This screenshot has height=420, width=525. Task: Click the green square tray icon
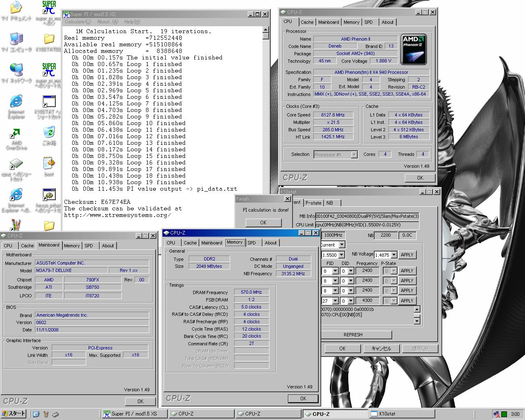click(x=504, y=414)
